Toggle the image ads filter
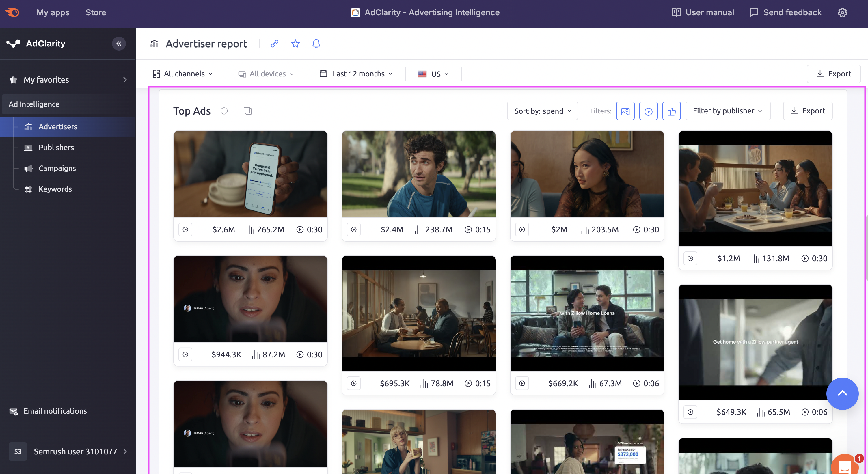 pos(625,111)
